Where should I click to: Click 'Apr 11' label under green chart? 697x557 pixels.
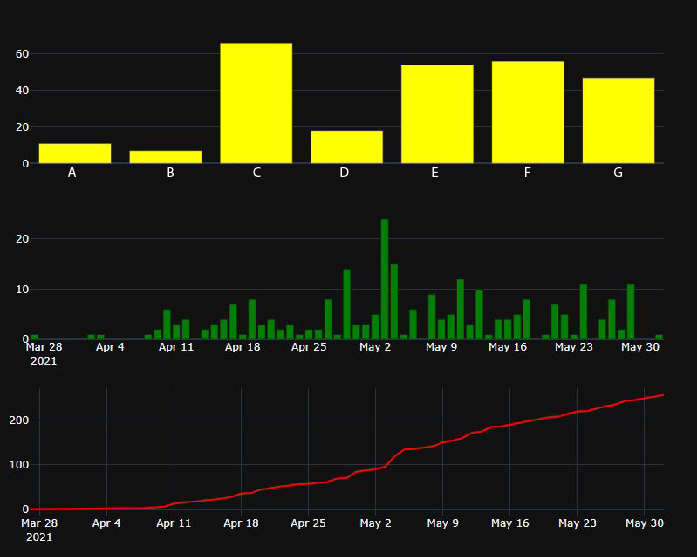(176, 347)
